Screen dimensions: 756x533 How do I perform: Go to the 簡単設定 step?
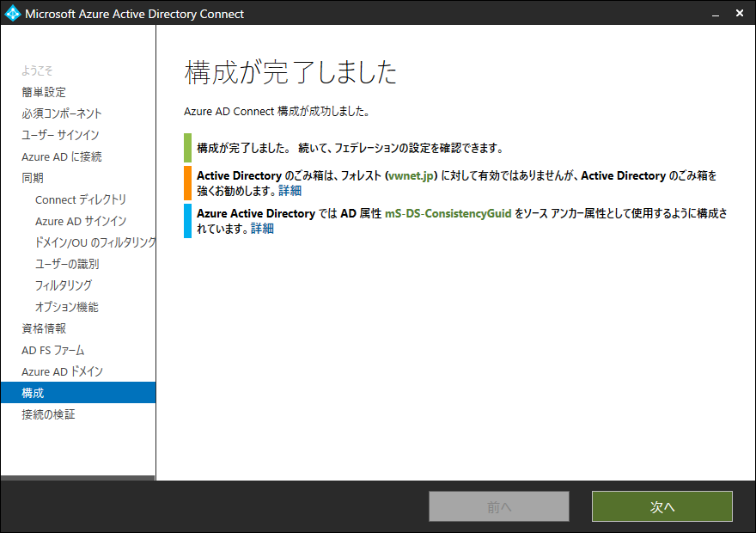tap(44, 92)
